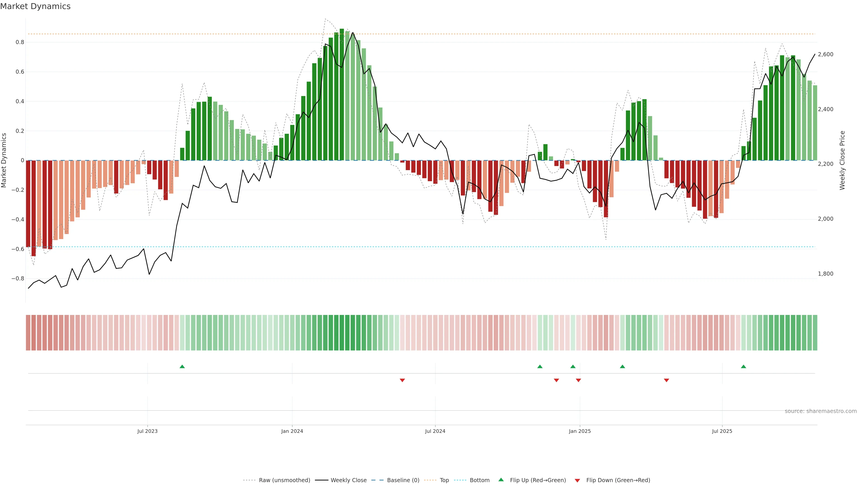Viewport: 868px width, 488px height.
Task: Click the black Weekly Close line sample in legend
Action: [x=321, y=480]
